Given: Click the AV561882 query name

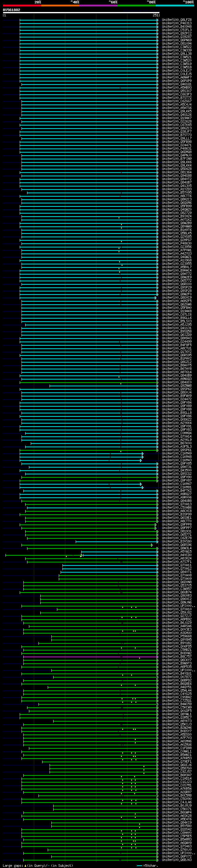Looking at the screenshot, I should (x=11, y=10).
